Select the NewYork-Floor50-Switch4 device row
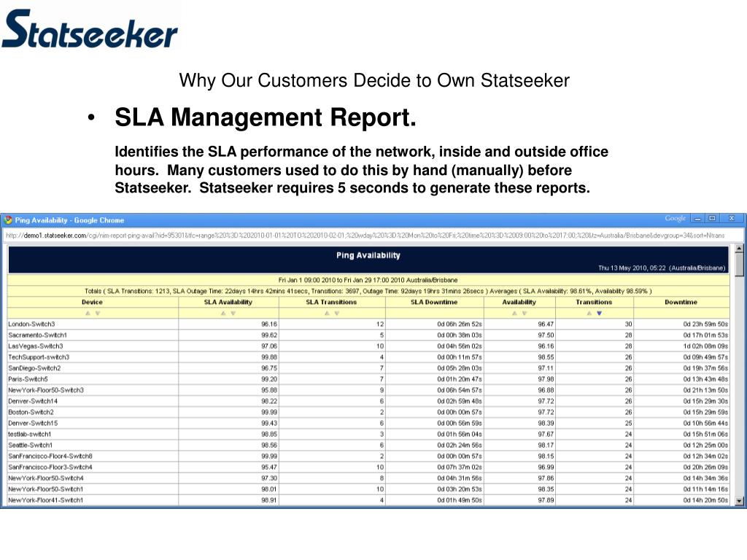 click(368, 478)
